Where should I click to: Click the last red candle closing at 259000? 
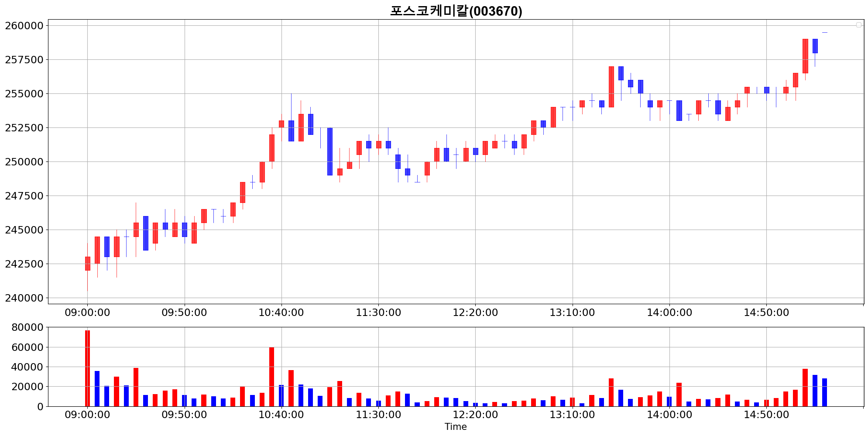point(805,56)
